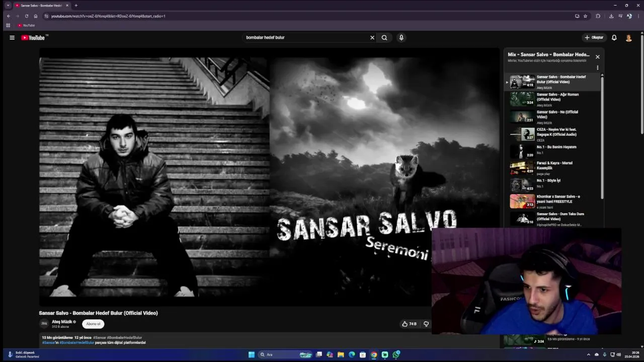This screenshot has height=362, width=644.
Task: Select the Sansar Salvo - Bombalar Hedef tab
Action: click(x=41, y=6)
